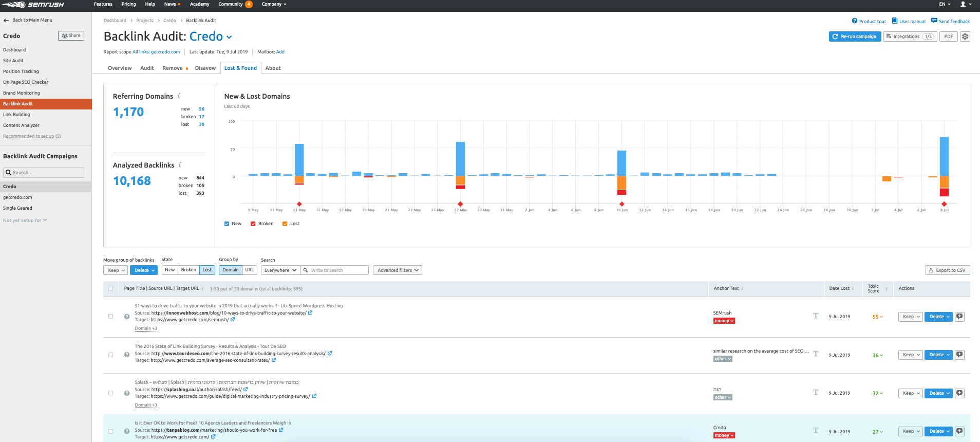Select the Lost state filter
The height and width of the screenshot is (442, 980).
coord(207,270)
